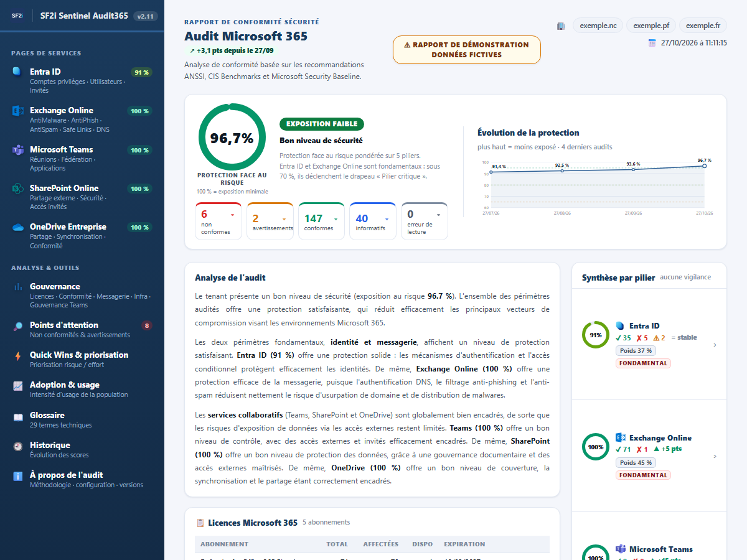The height and width of the screenshot is (560, 747).
Task: Click the Historique clock icon
Action: (17, 446)
